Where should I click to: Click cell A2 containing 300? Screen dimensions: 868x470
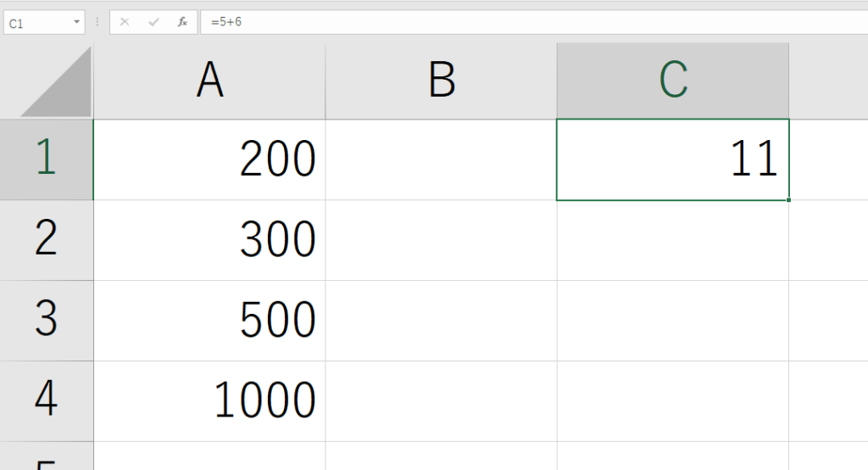tap(209, 240)
